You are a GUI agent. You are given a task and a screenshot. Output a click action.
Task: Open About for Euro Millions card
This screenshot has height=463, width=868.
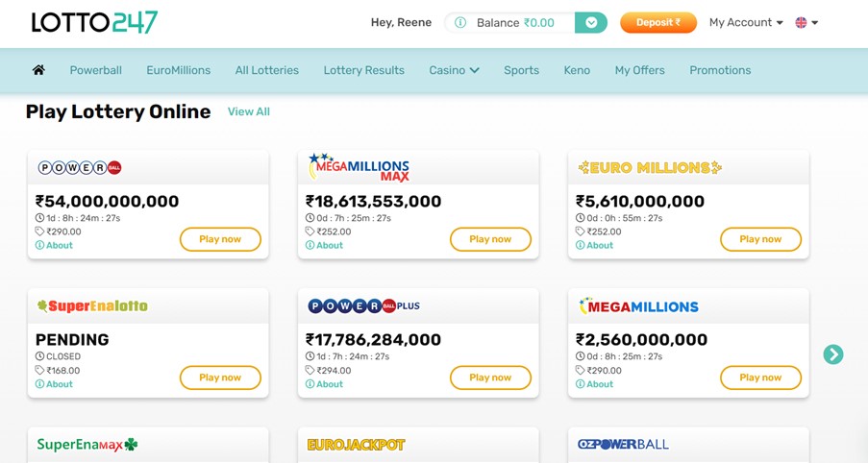point(595,245)
